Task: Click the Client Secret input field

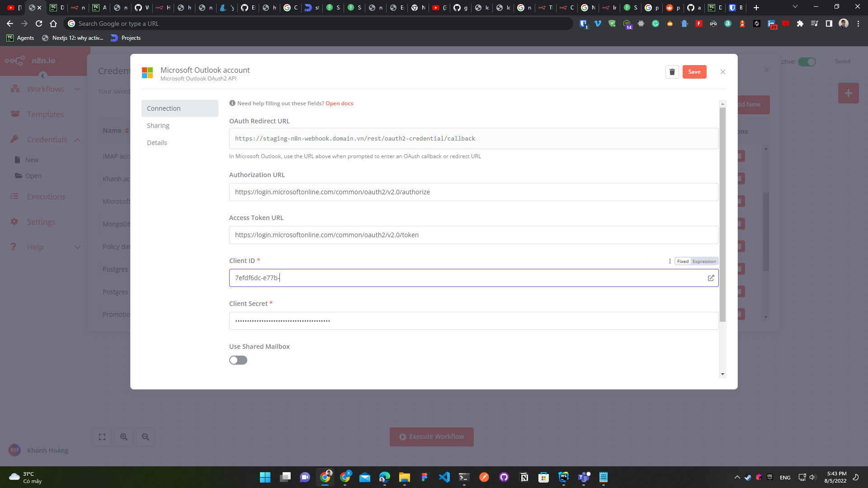Action: [473, 321]
